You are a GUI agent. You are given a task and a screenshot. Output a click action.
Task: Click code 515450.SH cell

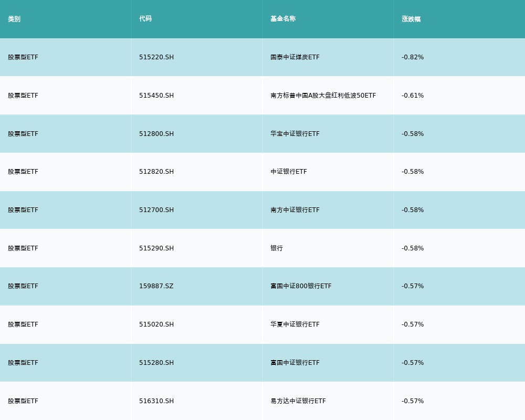click(156, 96)
